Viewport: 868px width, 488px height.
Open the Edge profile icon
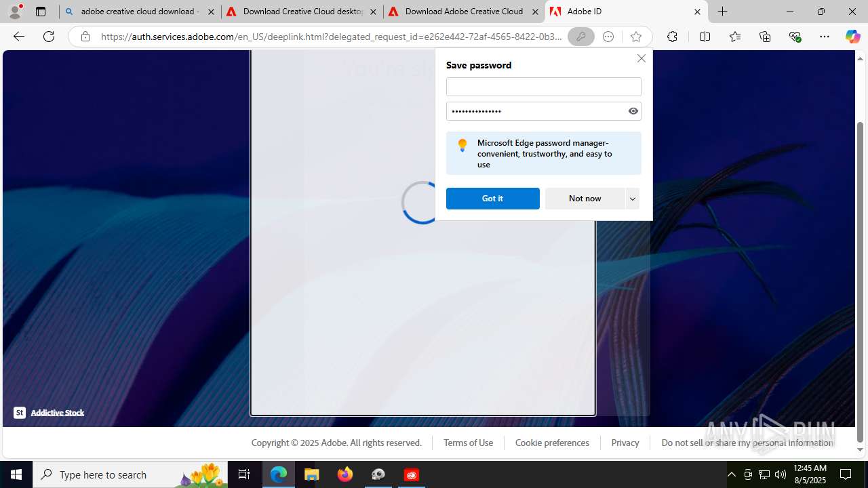(15, 12)
